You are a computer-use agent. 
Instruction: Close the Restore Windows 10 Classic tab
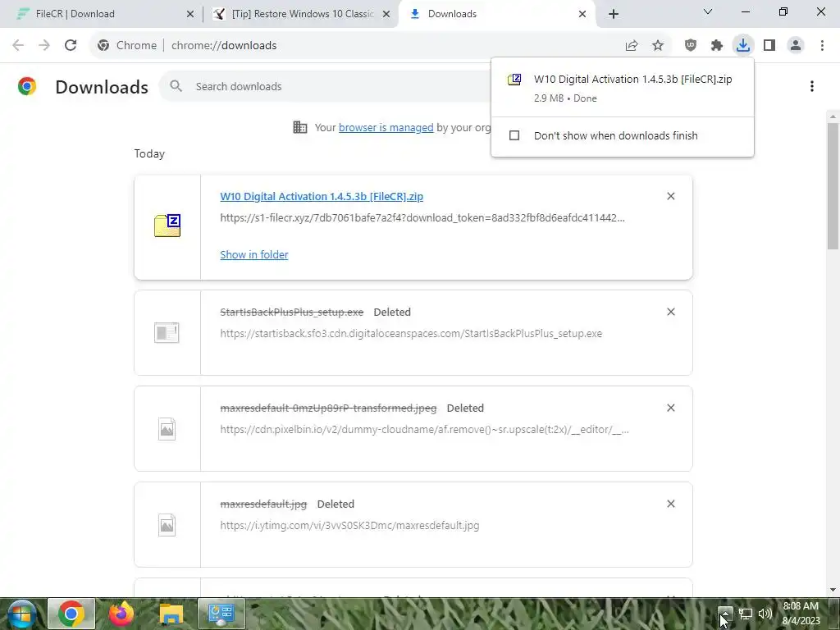pyautogui.click(x=386, y=14)
